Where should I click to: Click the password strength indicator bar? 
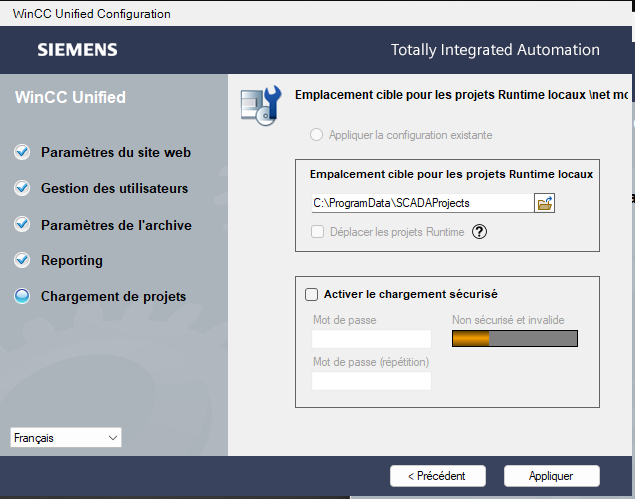click(515, 339)
